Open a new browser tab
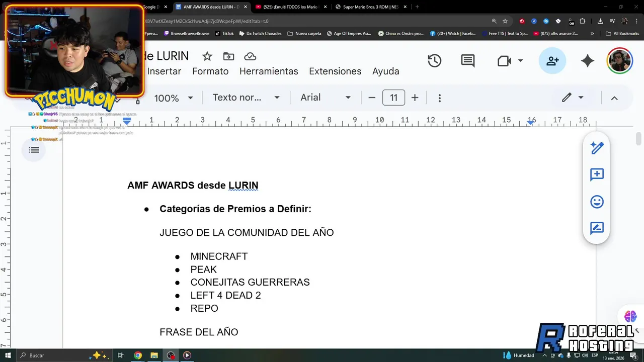The image size is (644, 362). [417, 7]
